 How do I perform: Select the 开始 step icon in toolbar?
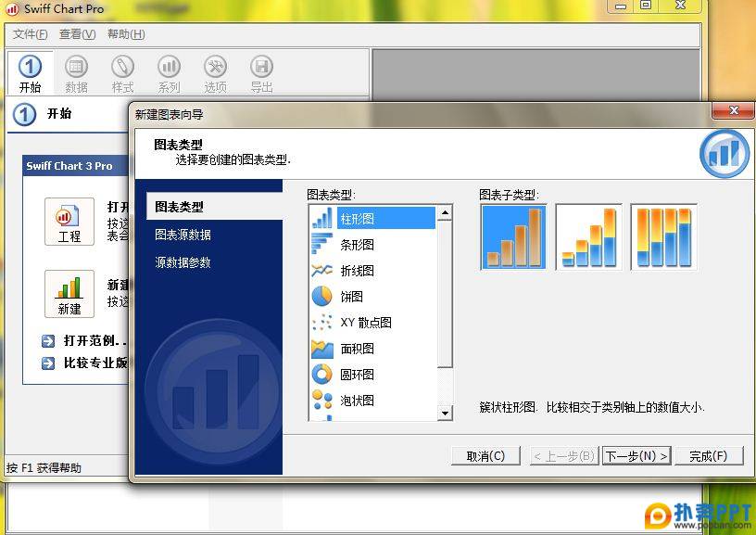pos(30,67)
